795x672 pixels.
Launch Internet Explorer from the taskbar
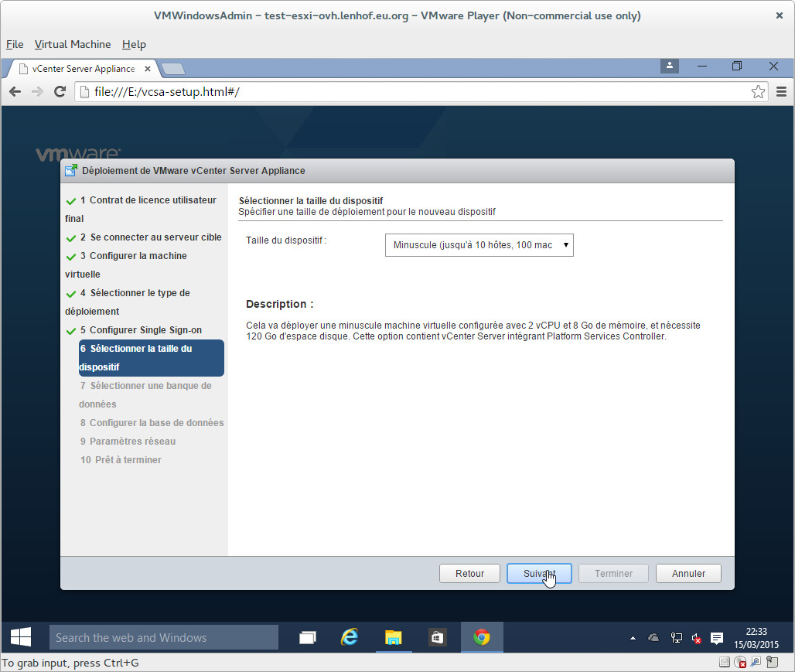[x=350, y=637]
